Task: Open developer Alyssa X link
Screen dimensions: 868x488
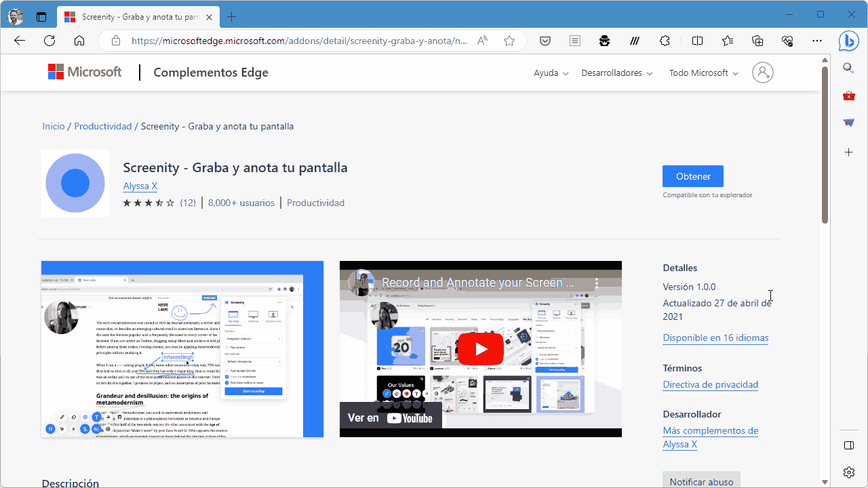Action: 140,186
